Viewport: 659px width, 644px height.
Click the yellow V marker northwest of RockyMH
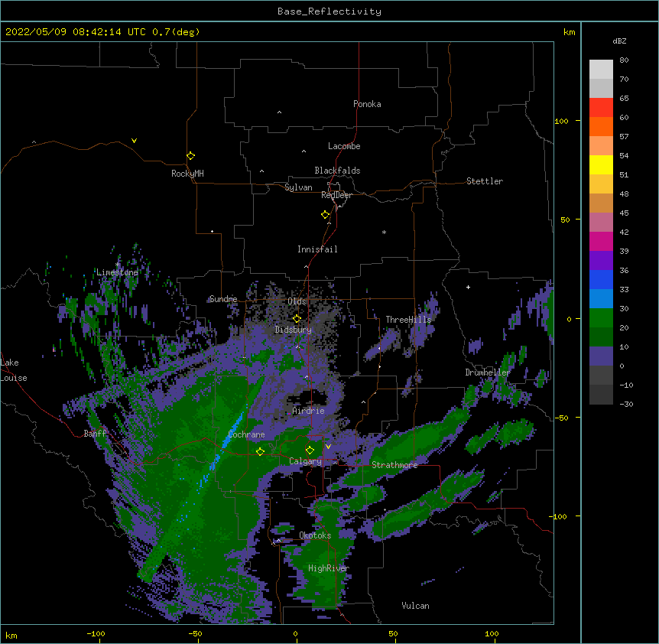[x=134, y=141]
